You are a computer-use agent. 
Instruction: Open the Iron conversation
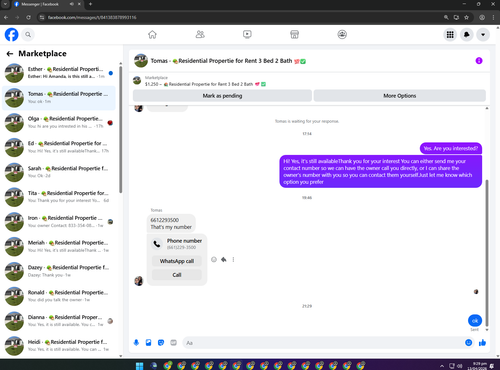tap(59, 221)
